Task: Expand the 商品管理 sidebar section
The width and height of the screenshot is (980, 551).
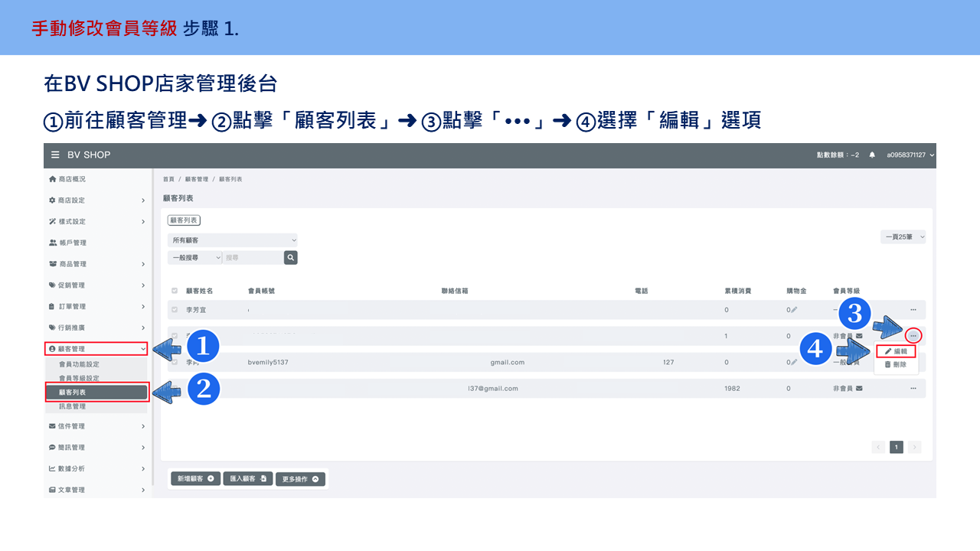Action: pyautogui.click(x=96, y=264)
